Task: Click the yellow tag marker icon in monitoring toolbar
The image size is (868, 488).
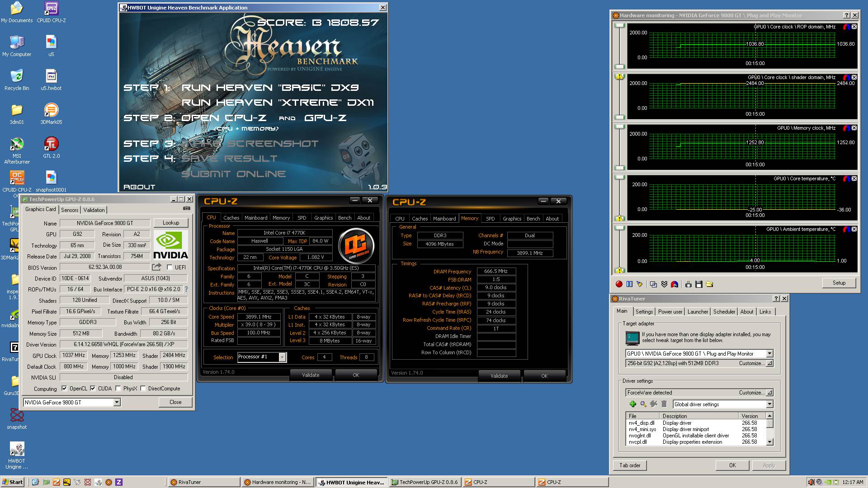Action: [640, 284]
